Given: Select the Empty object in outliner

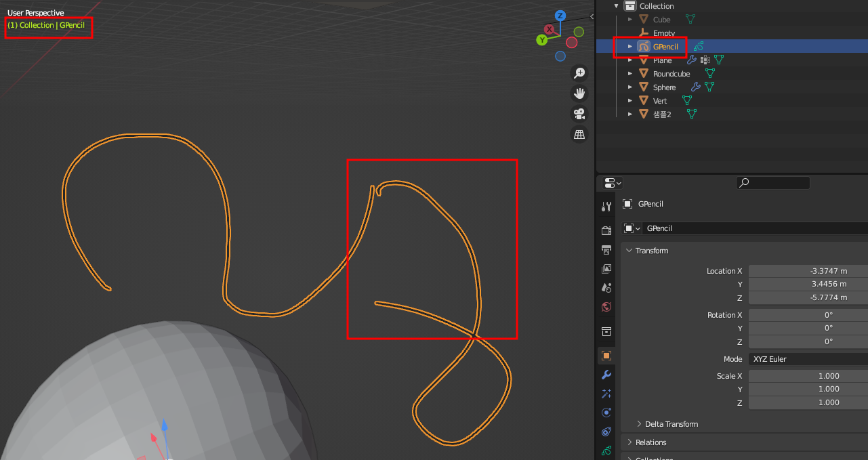Looking at the screenshot, I should click(x=663, y=33).
